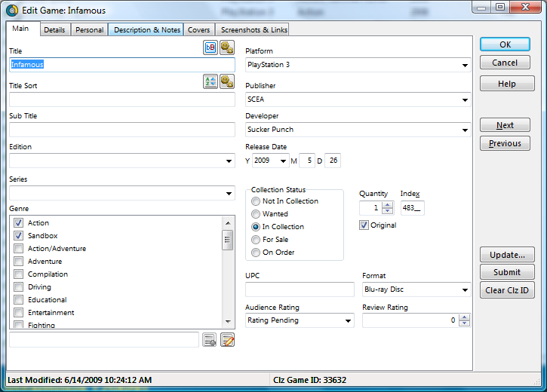Viewport: 547px width, 392px height.
Task: Tick the Entertainment genre checkbox
Action: [19, 313]
